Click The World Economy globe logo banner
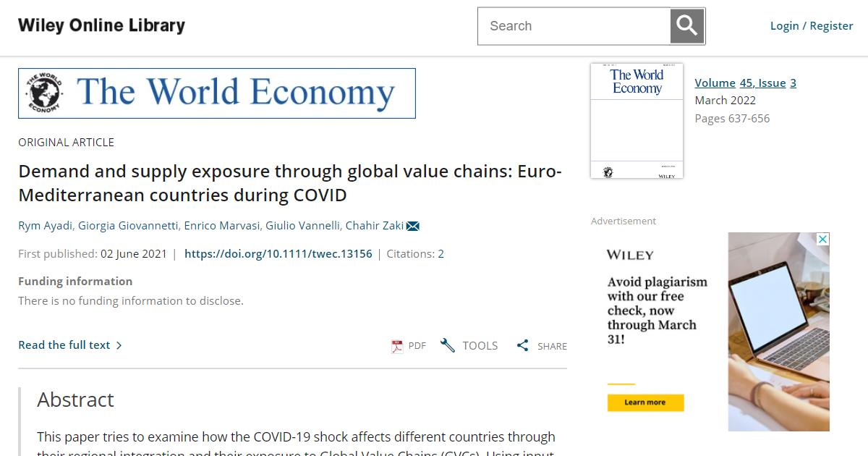The image size is (868, 456). (x=217, y=93)
